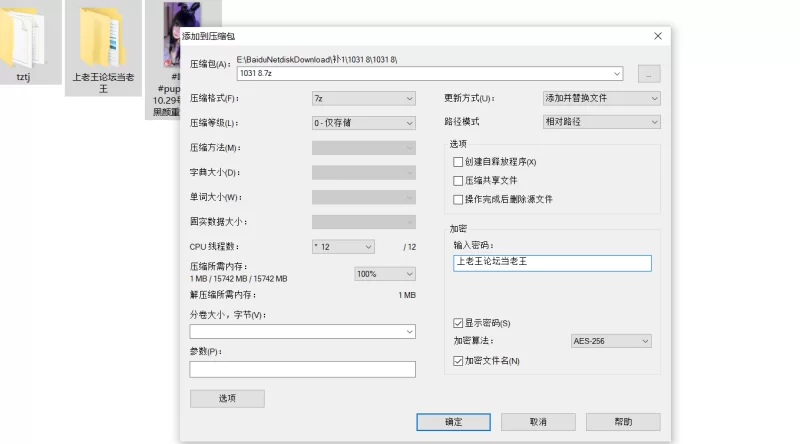This screenshot has height=444, width=800.
Task: Expand the 压缩等级 dropdown
Action: [363, 123]
